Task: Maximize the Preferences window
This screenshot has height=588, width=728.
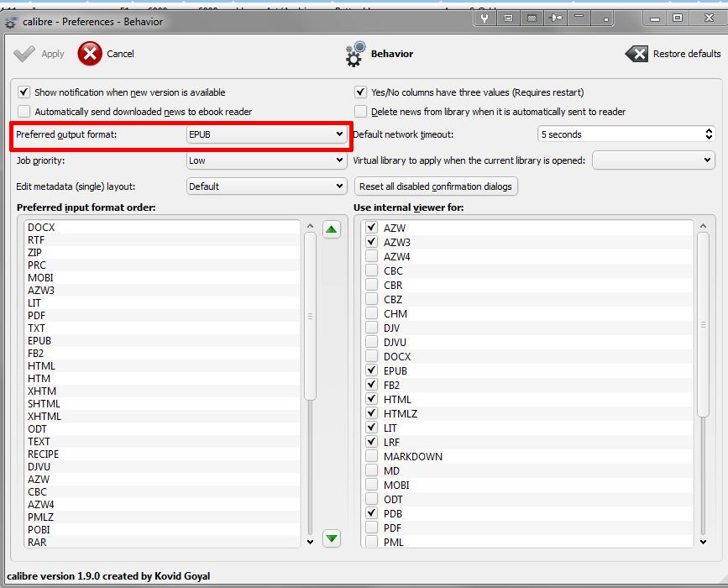Action: coord(678,18)
